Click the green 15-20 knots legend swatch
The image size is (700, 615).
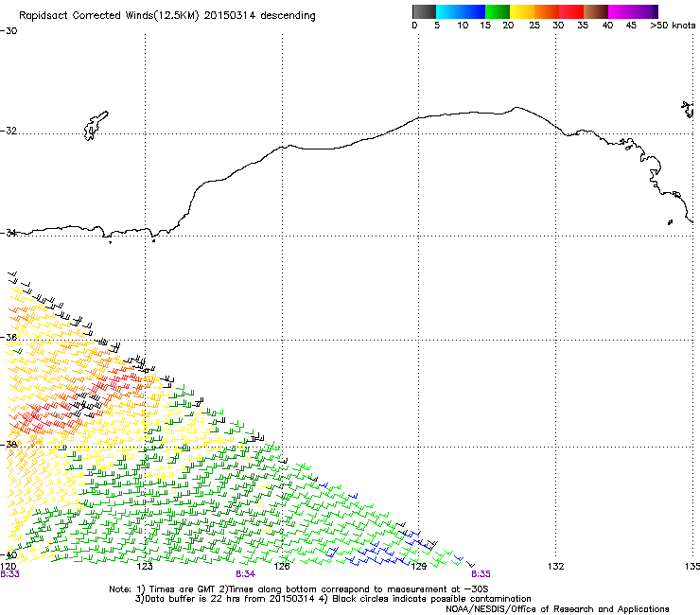[x=497, y=11]
